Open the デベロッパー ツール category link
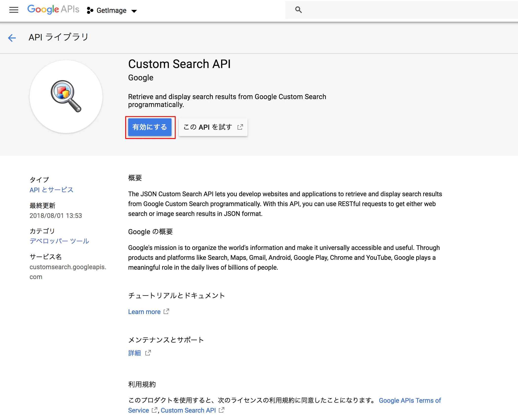Image resolution: width=518 pixels, height=420 pixels. click(59, 241)
